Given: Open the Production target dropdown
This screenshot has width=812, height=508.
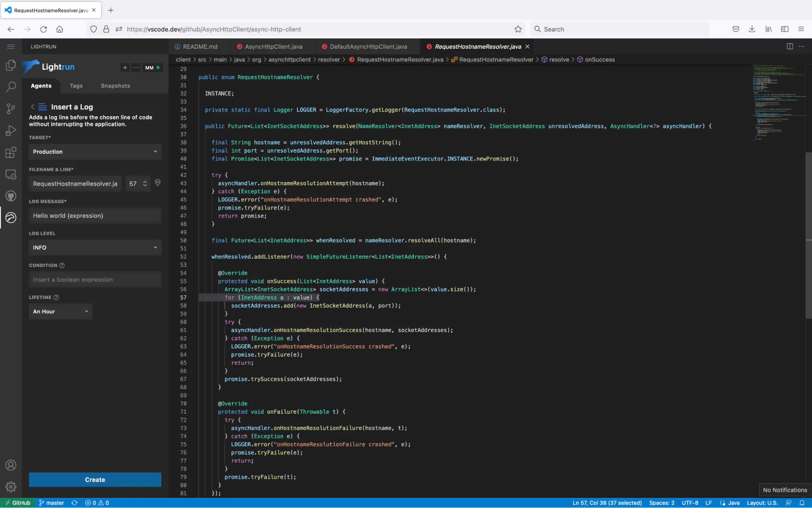Looking at the screenshot, I should (x=95, y=152).
